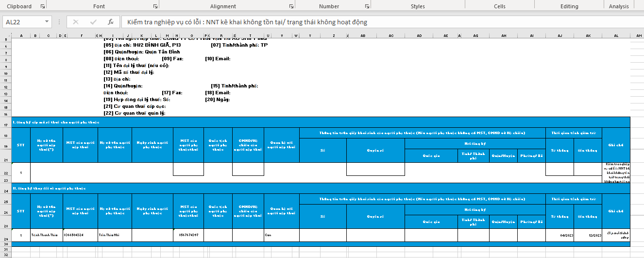Click the formula bar resize dots handle
Image resolution: width=644 pixels, height=258 pixels.
pos(59,22)
